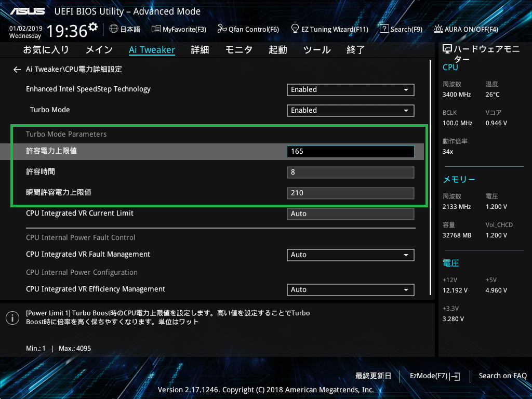Click the AURA ON/OFF light icon
The image size is (532, 399).
(x=438, y=29)
